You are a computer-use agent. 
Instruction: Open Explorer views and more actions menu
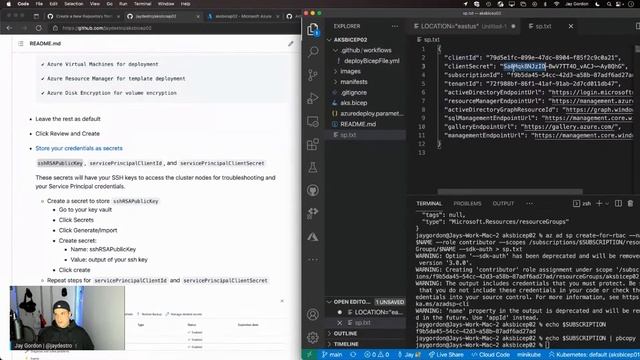click(395, 26)
